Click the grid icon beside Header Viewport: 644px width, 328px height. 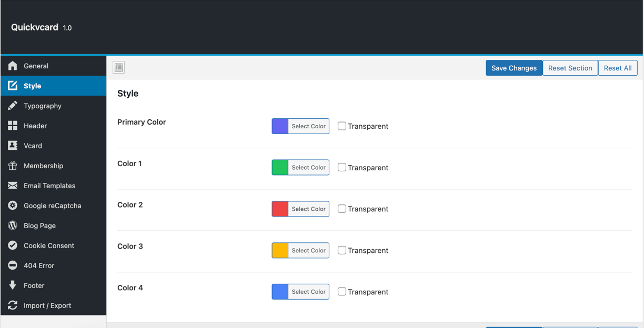[x=13, y=126]
